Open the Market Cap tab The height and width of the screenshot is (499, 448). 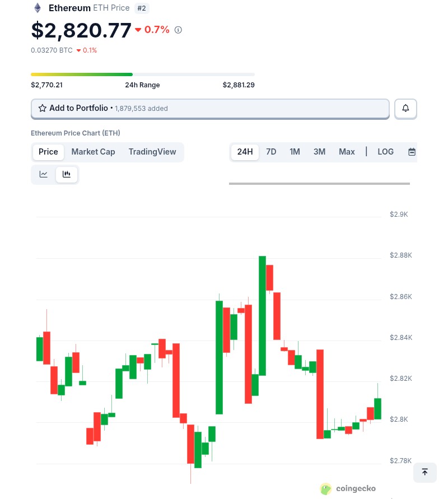coord(93,152)
